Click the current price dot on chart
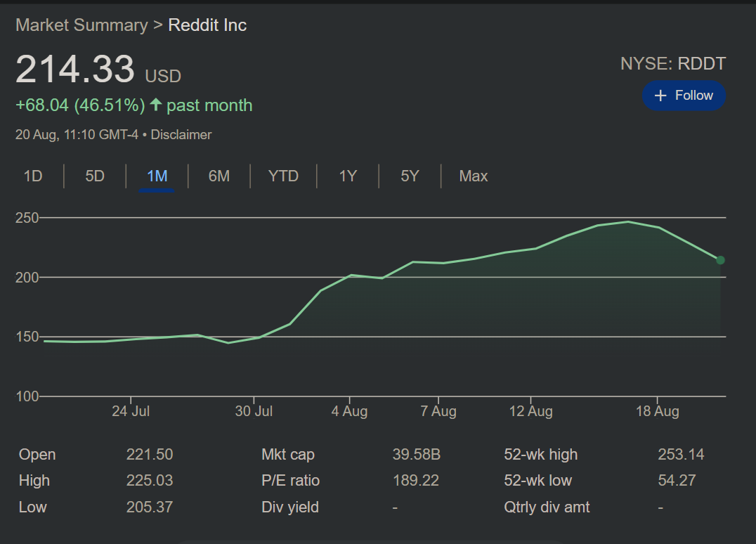756x544 pixels. point(720,260)
